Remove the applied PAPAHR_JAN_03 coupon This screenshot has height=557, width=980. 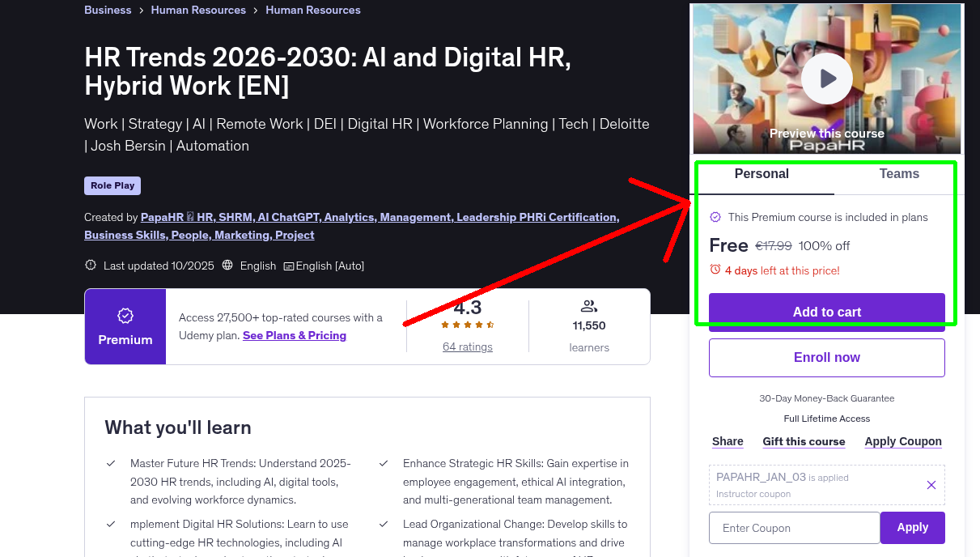tap(931, 485)
